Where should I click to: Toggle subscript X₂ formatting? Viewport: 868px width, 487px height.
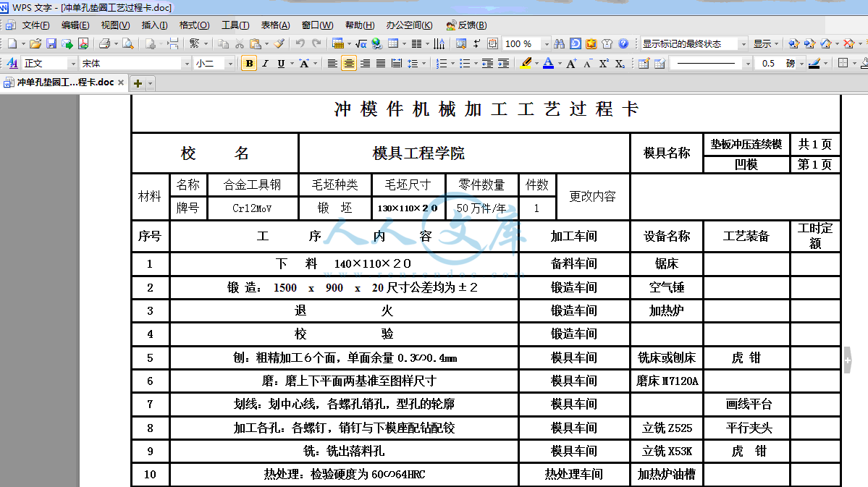pyautogui.click(x=620, y=64)
